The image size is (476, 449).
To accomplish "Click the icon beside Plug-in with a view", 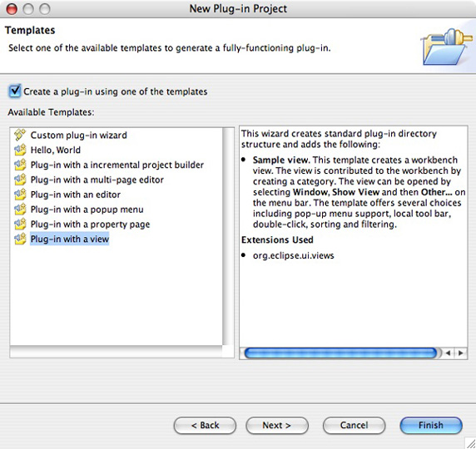I will tap(20, 239).
